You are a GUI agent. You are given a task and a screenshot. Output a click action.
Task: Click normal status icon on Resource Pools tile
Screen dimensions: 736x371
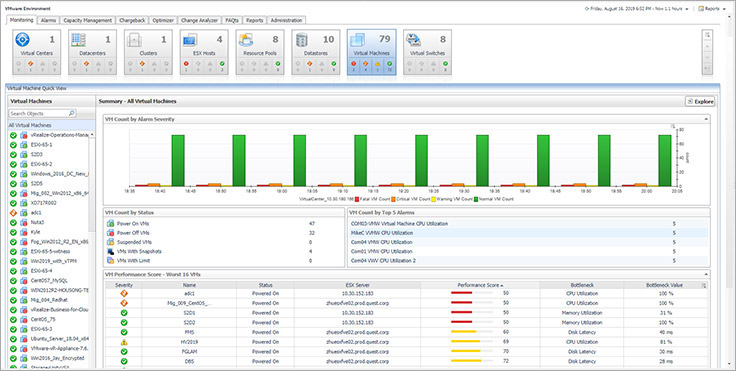tap(278, 63)
